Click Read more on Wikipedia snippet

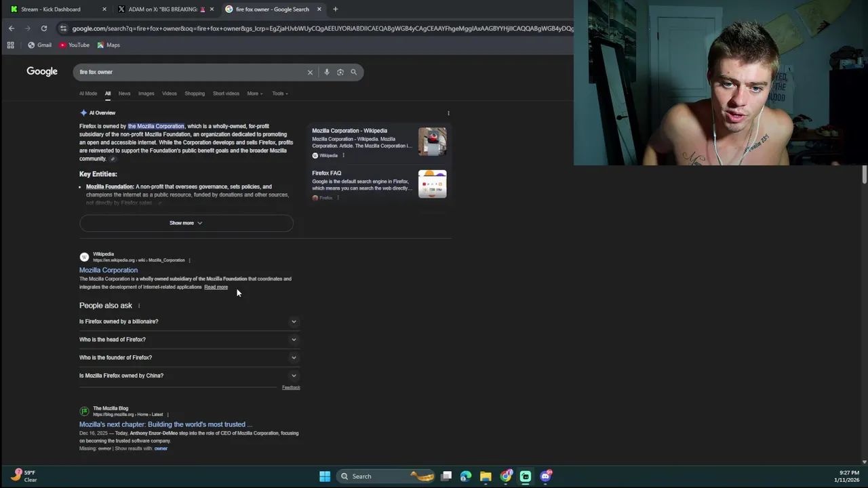[x=216, y=287]
